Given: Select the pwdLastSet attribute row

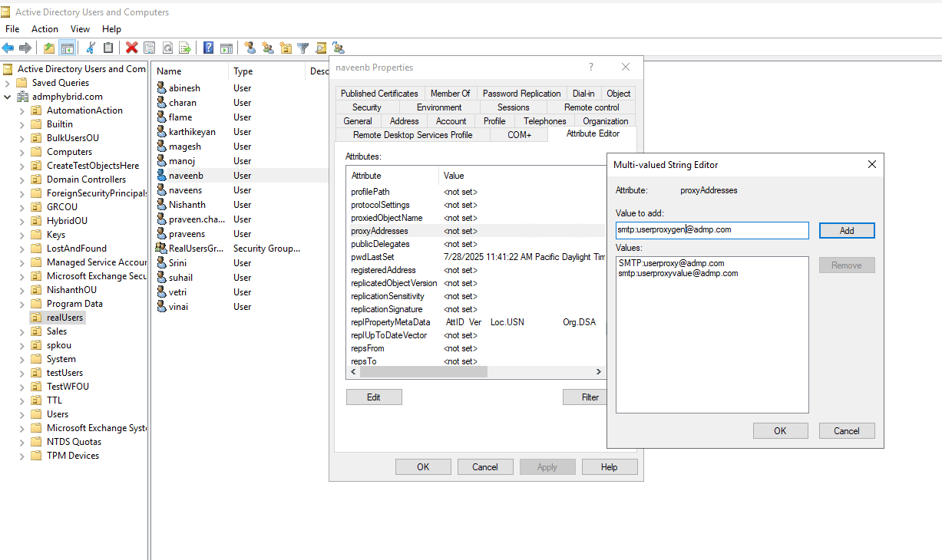Looking at the screenshot, I should (x=476, y=257).
